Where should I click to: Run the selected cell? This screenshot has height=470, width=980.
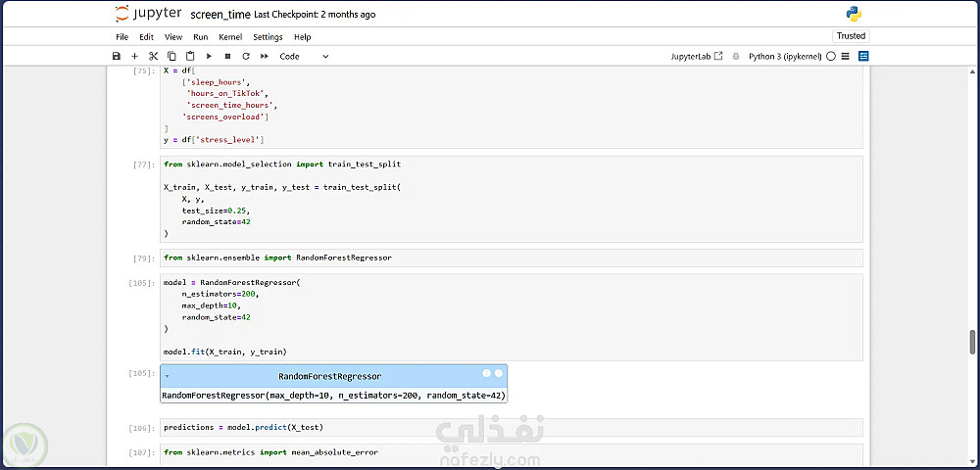click(x=210, y=57)
